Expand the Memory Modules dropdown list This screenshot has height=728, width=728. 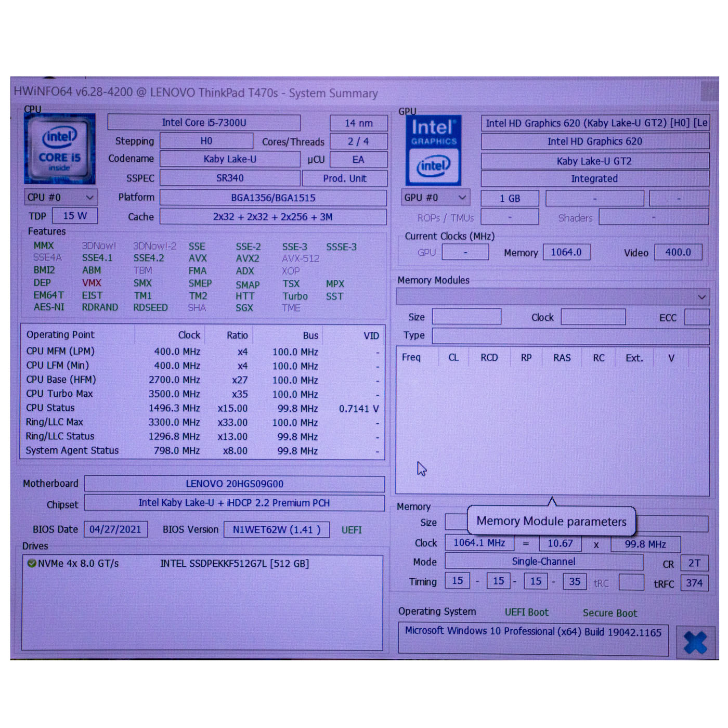pos(553,297)
